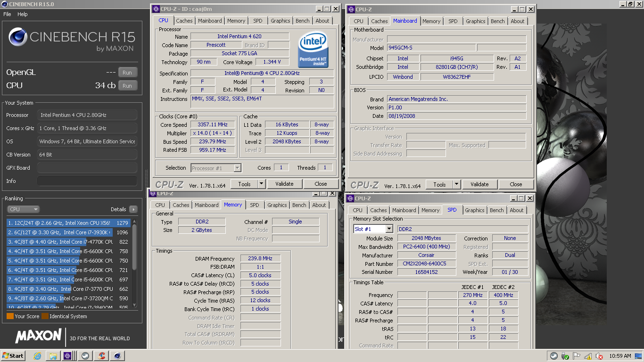Open Graphics tab in CPU-Z Mainboard window
Image resolution: width=644 pixels, height=362 pixels.
click(x=476, y=21)
